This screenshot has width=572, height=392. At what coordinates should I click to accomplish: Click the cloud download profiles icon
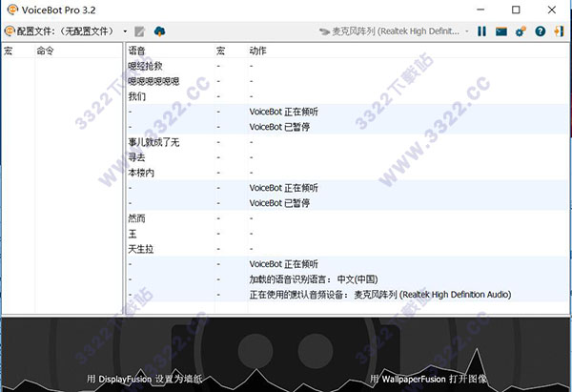[x=159, y=31]
